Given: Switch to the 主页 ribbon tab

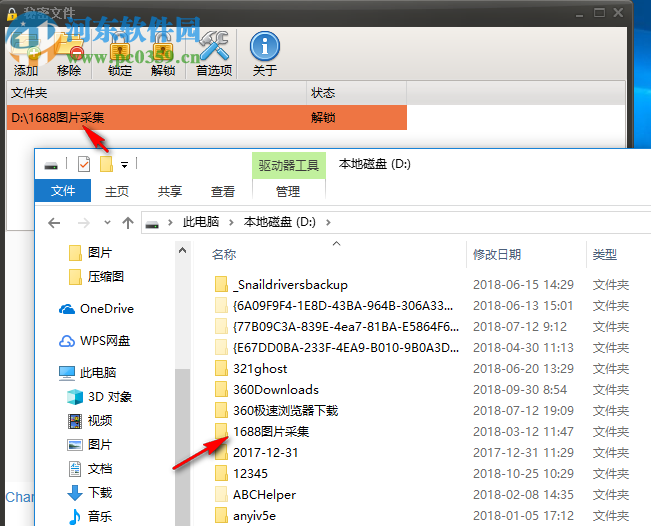Looking at the screenshot, I should point(117,191).
